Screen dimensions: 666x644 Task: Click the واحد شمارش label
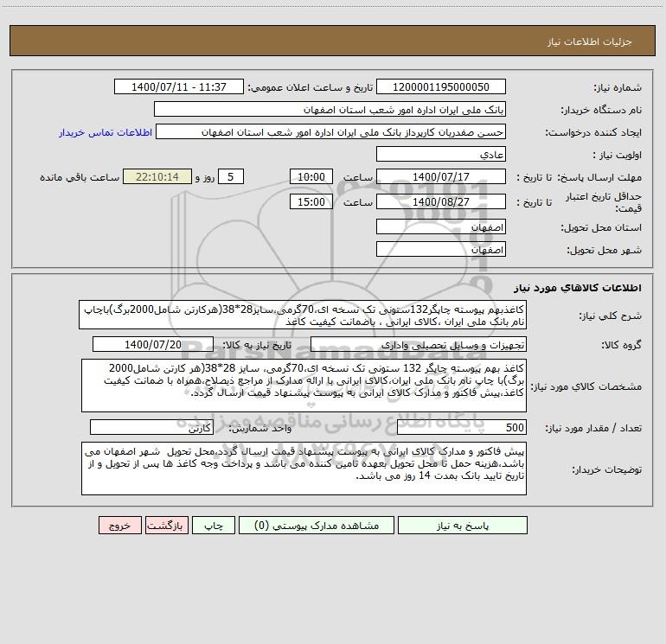[260, 429]
